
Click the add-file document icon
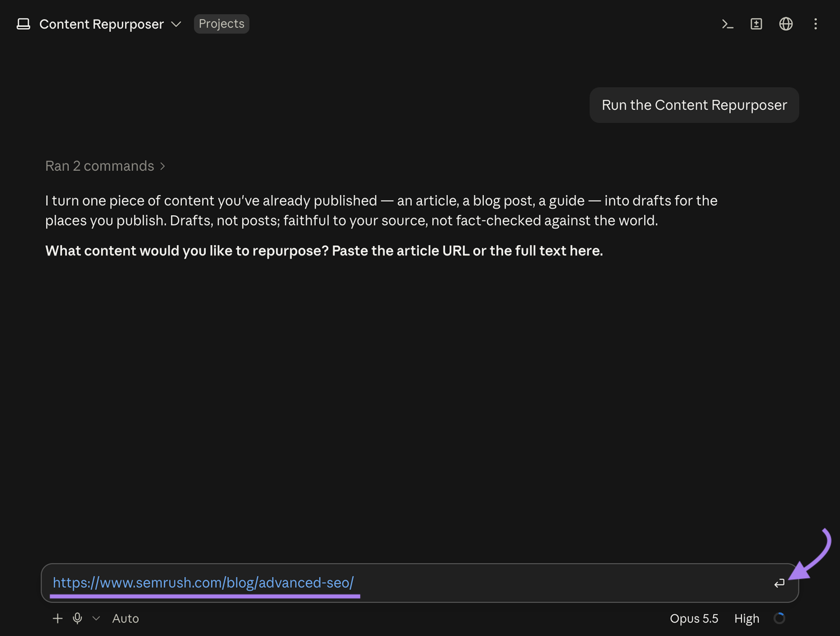pos(757,24)
